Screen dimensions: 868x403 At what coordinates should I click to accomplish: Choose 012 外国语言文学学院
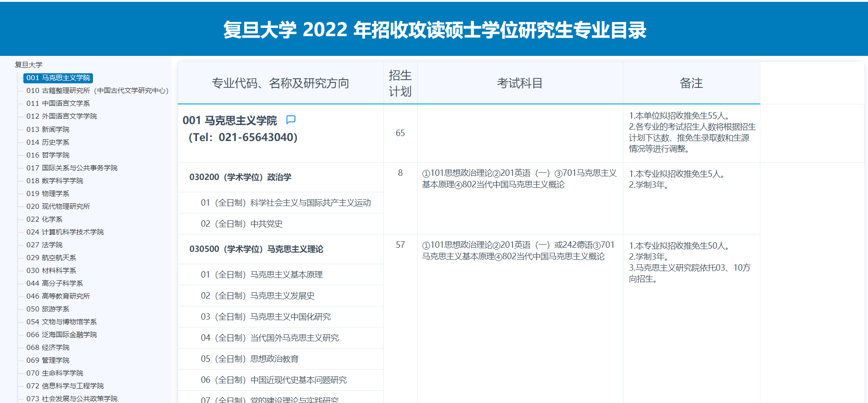(x=61, y=116)
